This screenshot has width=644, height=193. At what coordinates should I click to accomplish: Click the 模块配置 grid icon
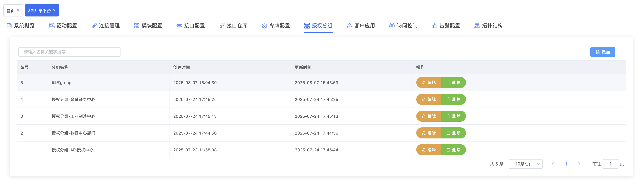coord(136,26)
